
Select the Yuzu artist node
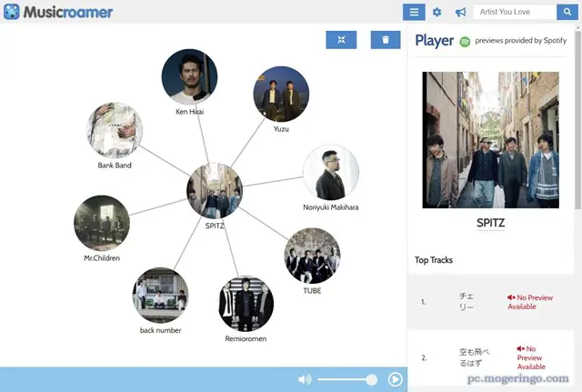click(x=281, y=95)
